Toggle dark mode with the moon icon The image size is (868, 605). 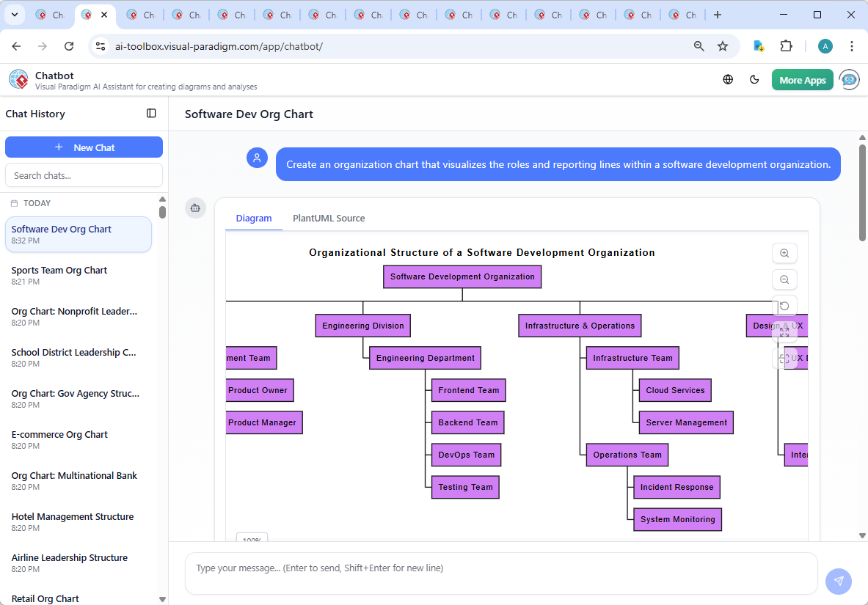coord(754,80)
